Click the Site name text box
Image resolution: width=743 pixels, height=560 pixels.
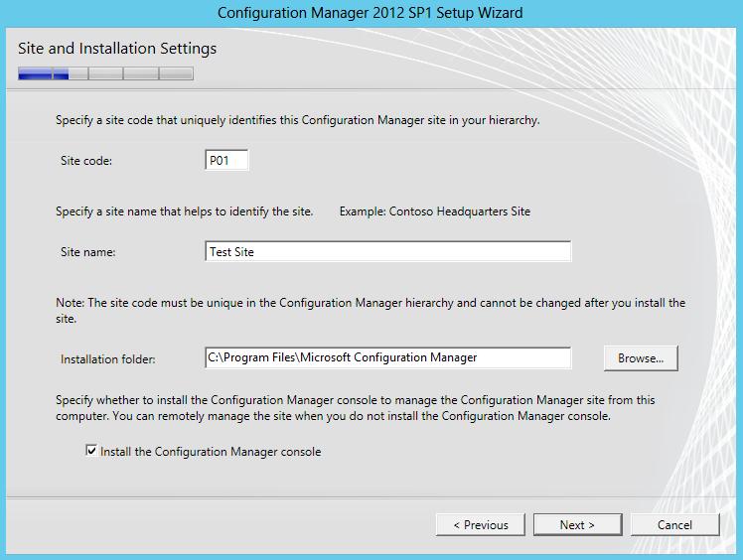(388, 251)
